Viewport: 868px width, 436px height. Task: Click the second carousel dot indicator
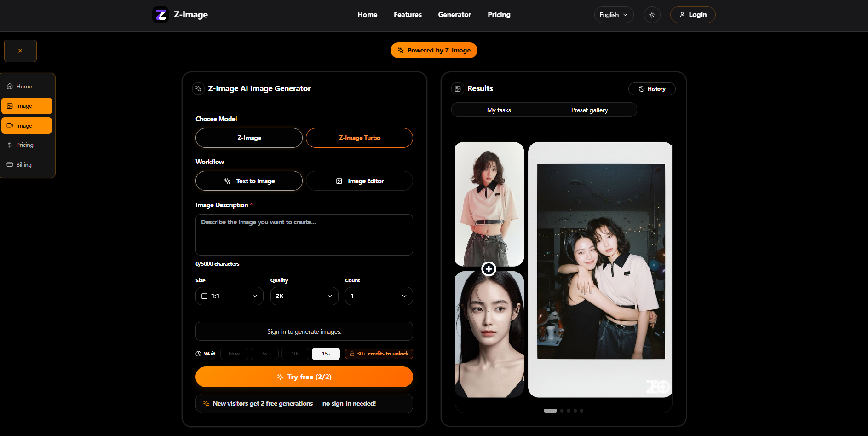(561, 410)
